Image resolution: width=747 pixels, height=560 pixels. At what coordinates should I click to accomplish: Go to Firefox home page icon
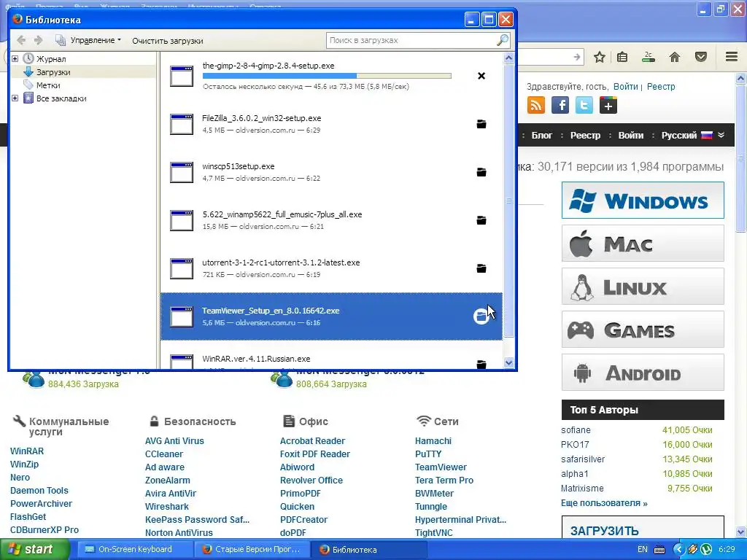click(x=675, y=57)
